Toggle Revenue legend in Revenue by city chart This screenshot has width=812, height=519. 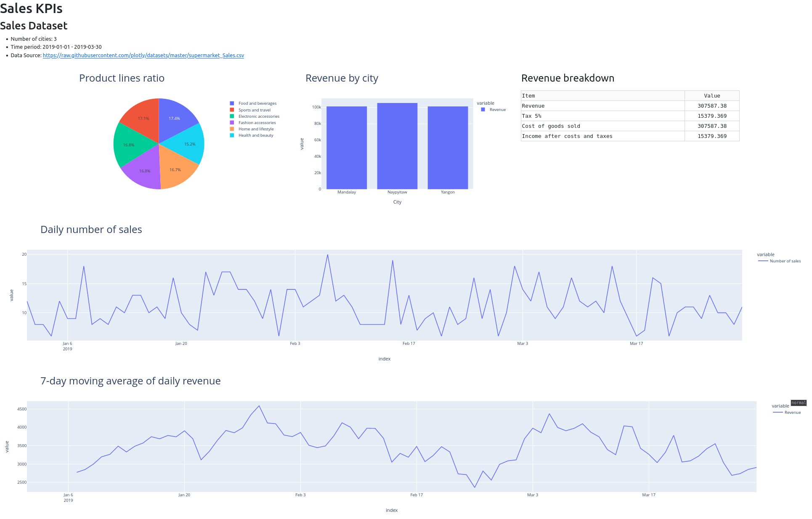point(494,110)
